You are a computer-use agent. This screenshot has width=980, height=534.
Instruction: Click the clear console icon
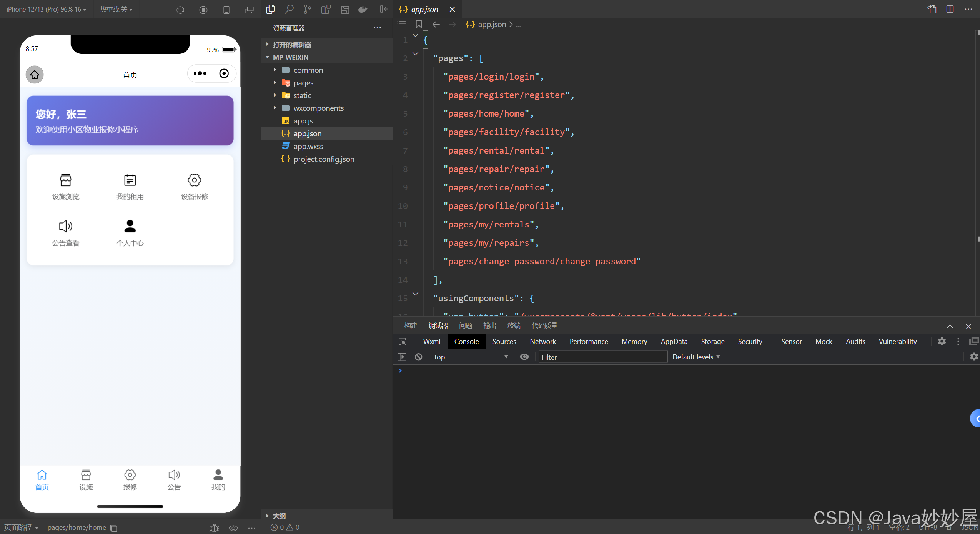point(419,357)
